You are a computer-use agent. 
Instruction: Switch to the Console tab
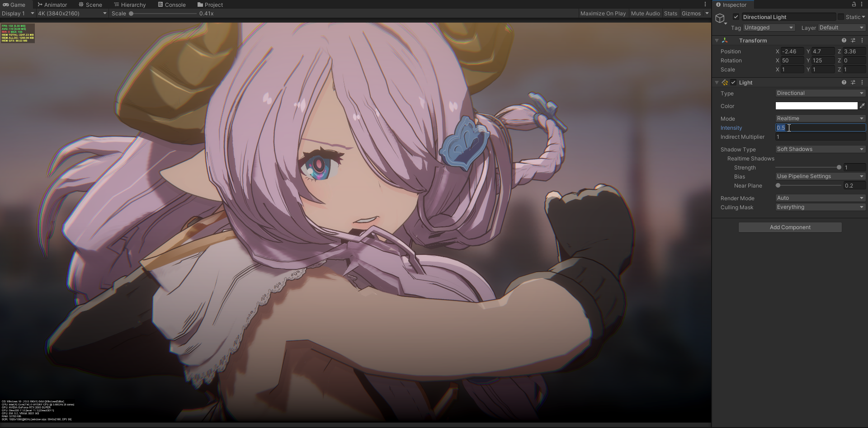click(172, 5)
